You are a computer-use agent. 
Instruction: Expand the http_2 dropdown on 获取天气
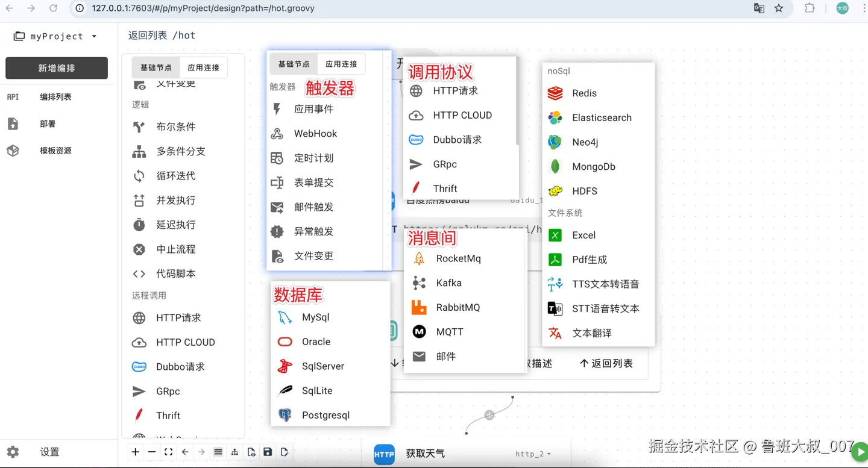coord(533,454)
